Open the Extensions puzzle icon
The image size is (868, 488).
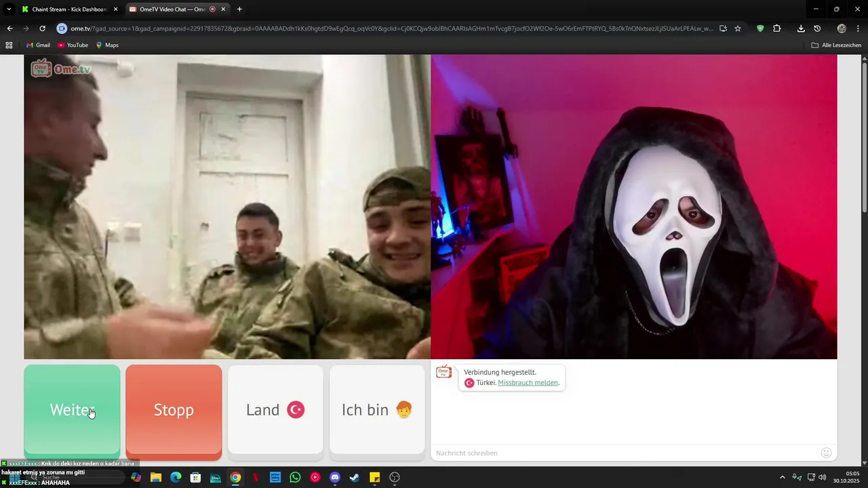click(777, 28)
